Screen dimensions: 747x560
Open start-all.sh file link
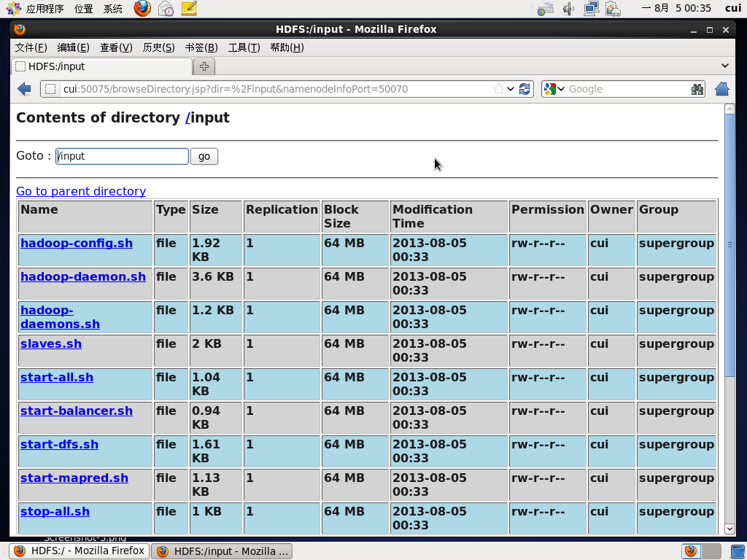pos(57,377)
